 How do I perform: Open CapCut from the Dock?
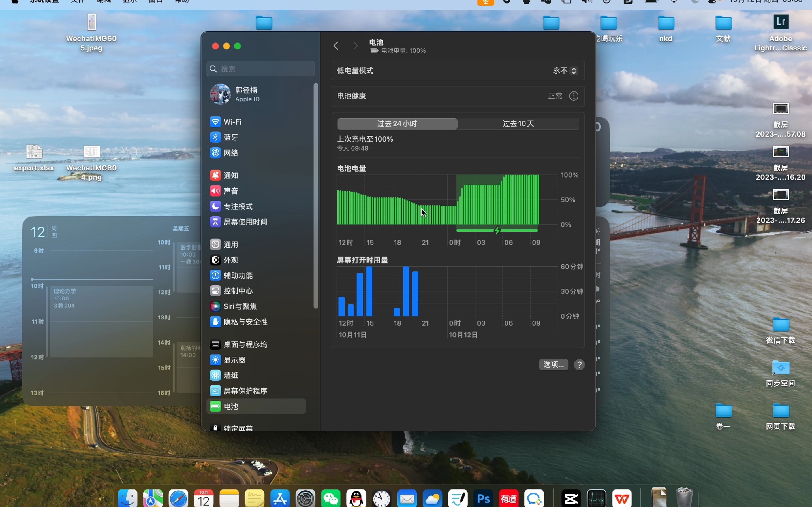(571, 499)
